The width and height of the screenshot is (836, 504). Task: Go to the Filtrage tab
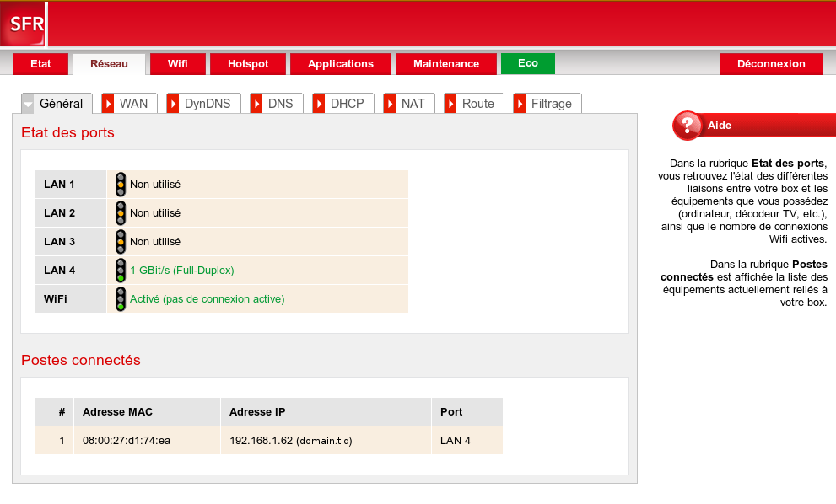tap(551, 104)
